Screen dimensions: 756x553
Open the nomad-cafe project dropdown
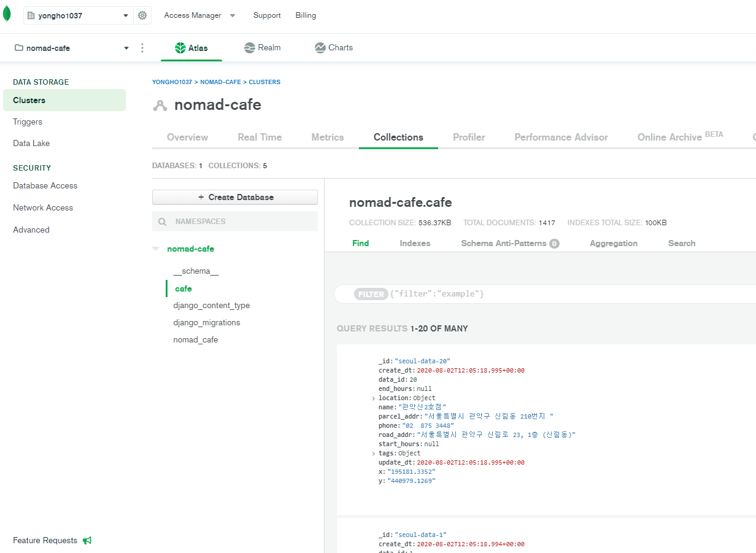tap(72, 48)
